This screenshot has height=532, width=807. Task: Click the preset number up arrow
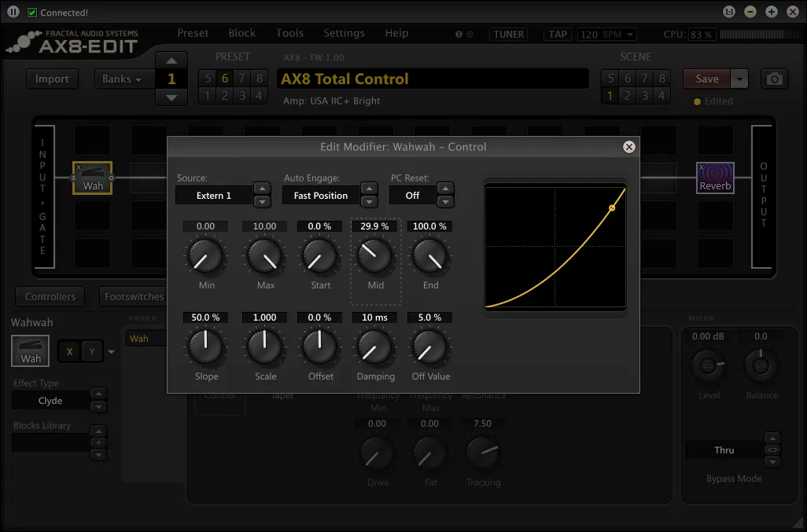click(x=171, y=61)
